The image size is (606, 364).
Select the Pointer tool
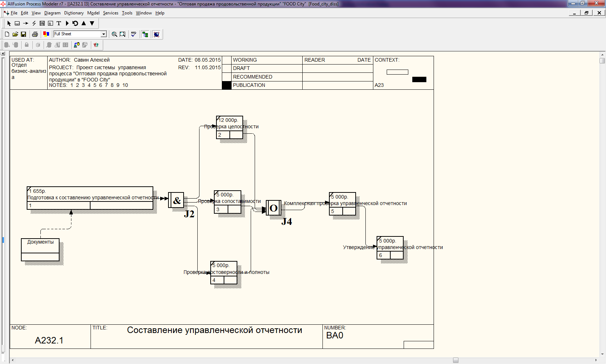9,23
